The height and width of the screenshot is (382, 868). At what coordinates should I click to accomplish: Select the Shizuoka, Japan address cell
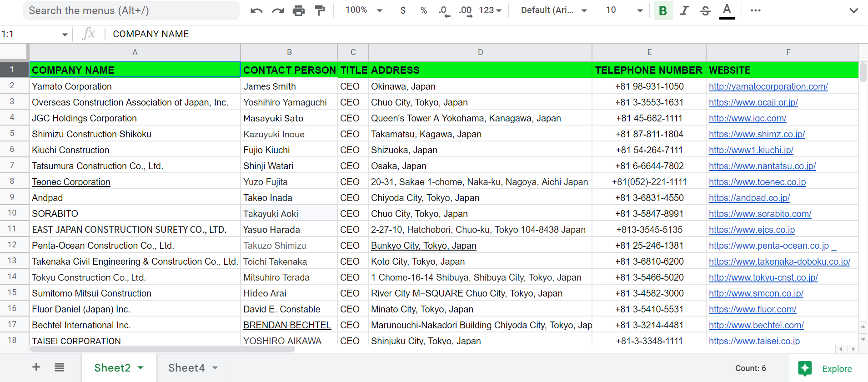[x=480, y=150]
